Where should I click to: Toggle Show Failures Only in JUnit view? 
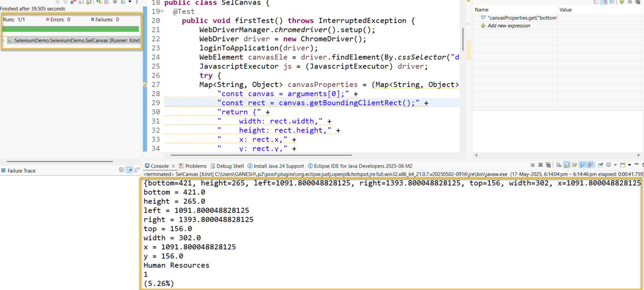coord(73,3)
